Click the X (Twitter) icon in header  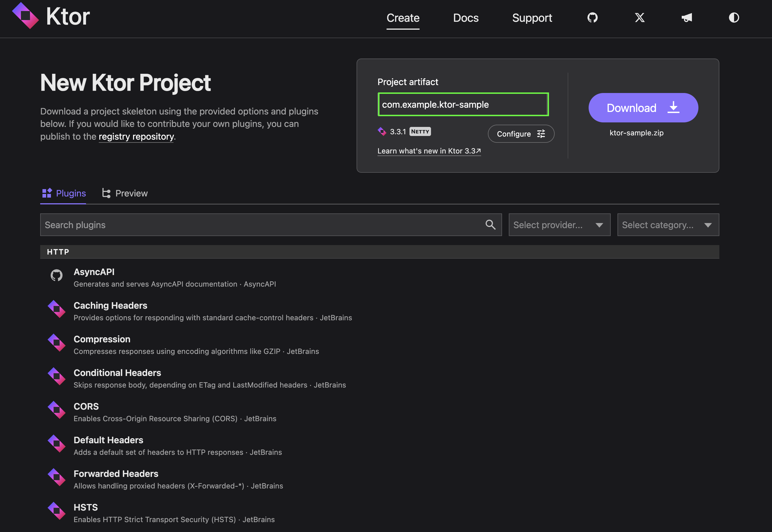(x=639, y=18)
